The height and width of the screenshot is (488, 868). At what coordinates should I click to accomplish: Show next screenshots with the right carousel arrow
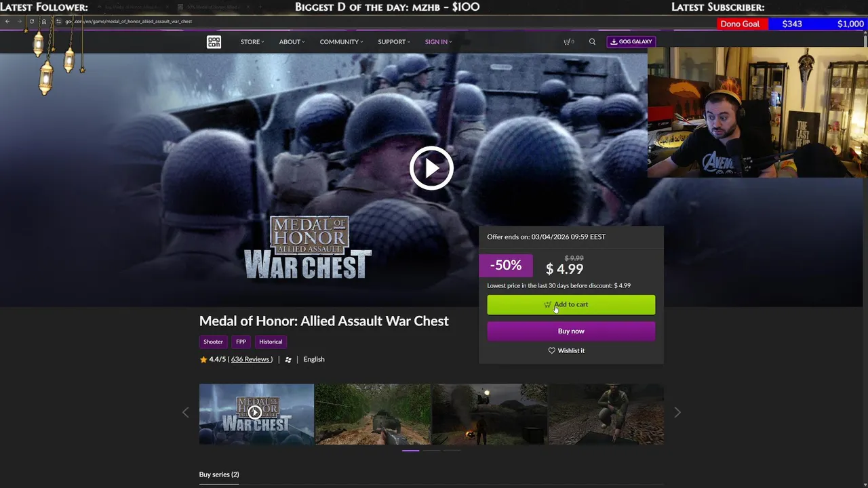click(677, 412)
